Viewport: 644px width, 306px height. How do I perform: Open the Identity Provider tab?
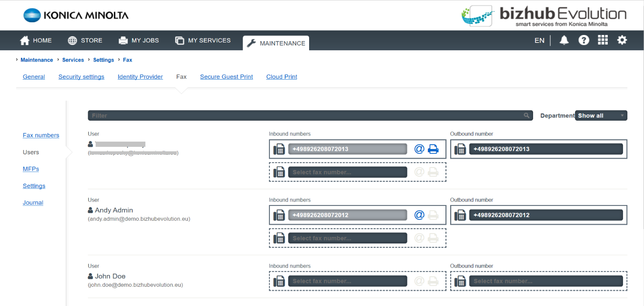[140, 76]
